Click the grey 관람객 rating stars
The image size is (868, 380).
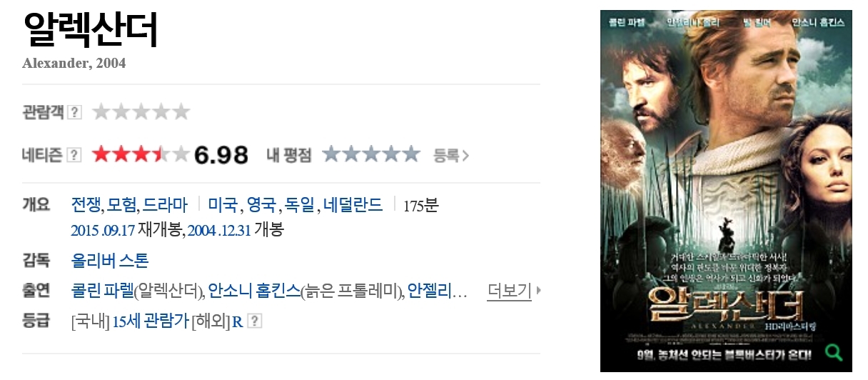click(x=141, y=111)
